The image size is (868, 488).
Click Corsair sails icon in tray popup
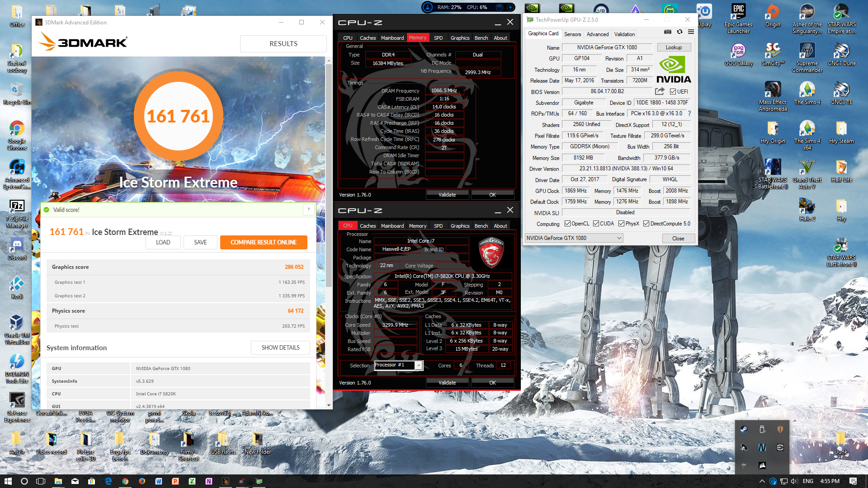coord(762,465)
